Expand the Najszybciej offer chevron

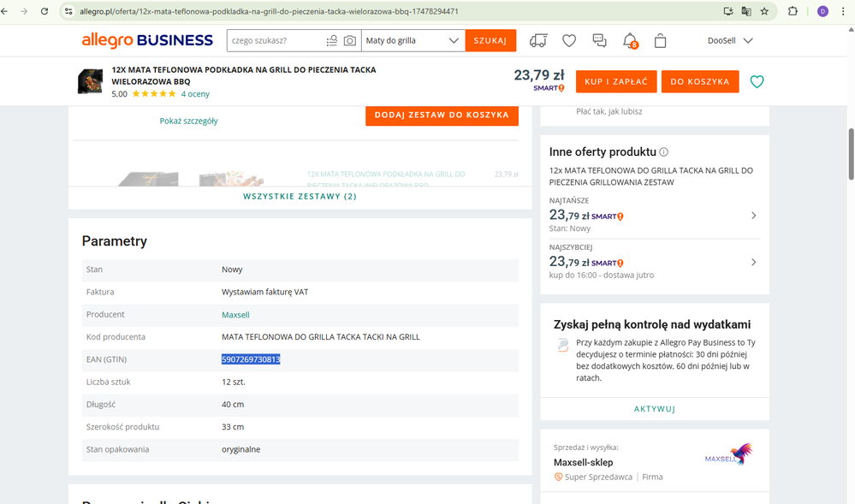pos(753,262)
